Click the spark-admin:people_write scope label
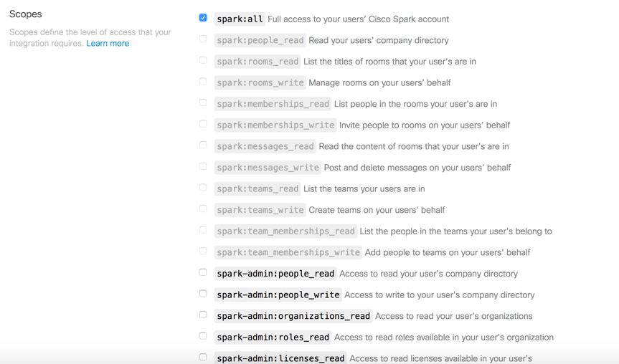The width and height of the screenshot is (619, 364). pos(278,295)
